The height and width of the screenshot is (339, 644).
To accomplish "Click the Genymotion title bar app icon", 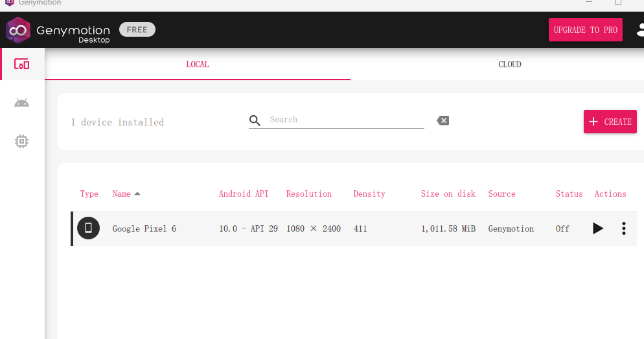I will tap(10, 3).
